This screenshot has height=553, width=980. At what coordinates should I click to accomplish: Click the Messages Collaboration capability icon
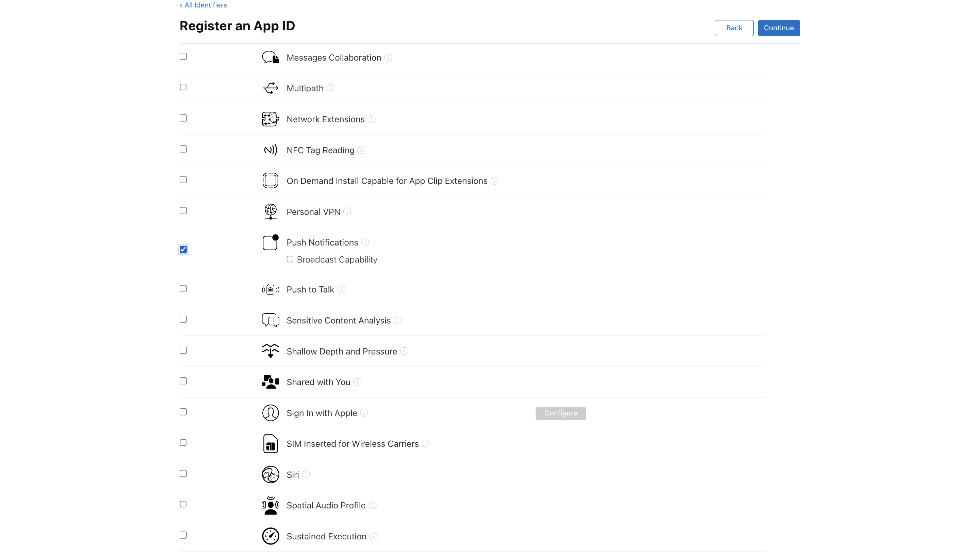coord(271,58)
